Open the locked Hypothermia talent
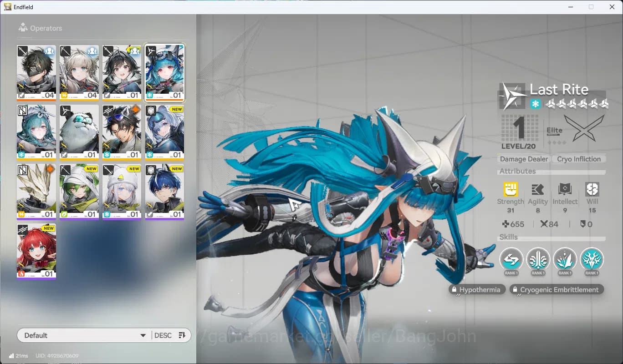This screenshot has height=364, width=623. [x=476, y=290]
